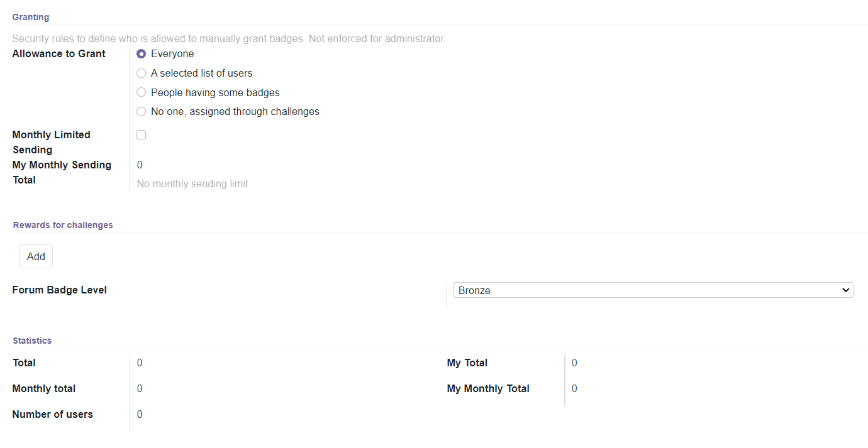
Task: Choose "A selected list of users" option
Action: pos(142,74)
